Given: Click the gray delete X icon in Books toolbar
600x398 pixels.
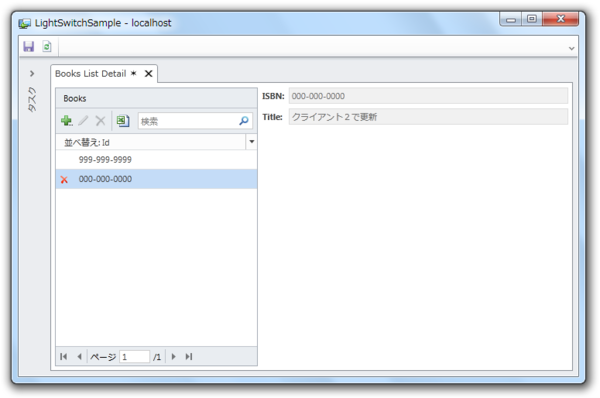Looking at the screenshot, I should (100, 121).
